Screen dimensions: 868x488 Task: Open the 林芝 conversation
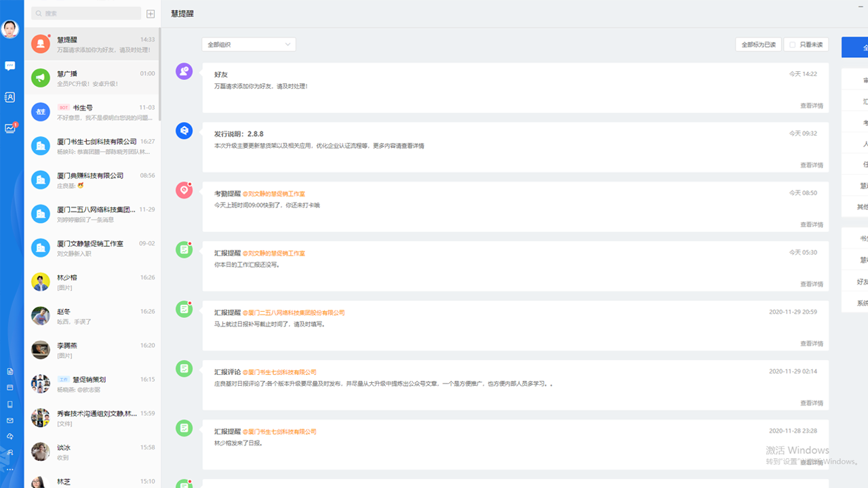(x=93, y=480)
